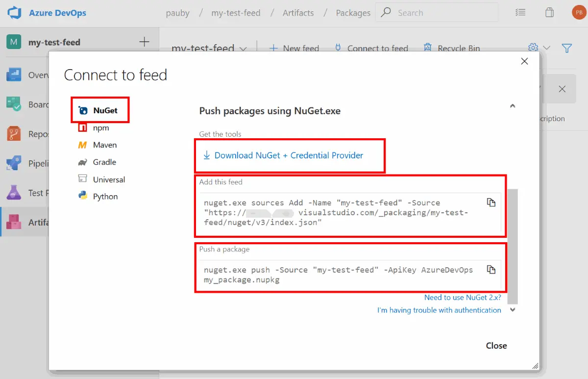Click the dialog scrollbar thumb
The width and height of the screenshot is (588, 379).
[513, 246]
